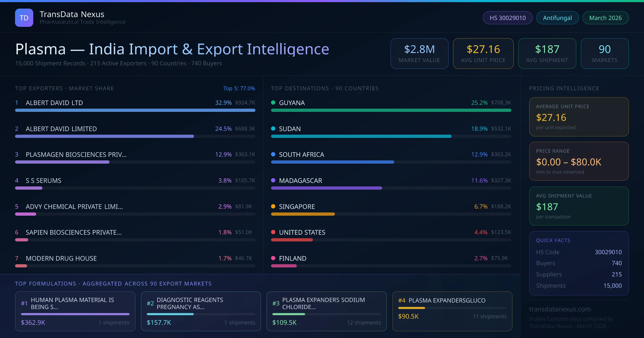Toggle the March 2026 period filter
The image size is (644, 338).
point(605,18)
